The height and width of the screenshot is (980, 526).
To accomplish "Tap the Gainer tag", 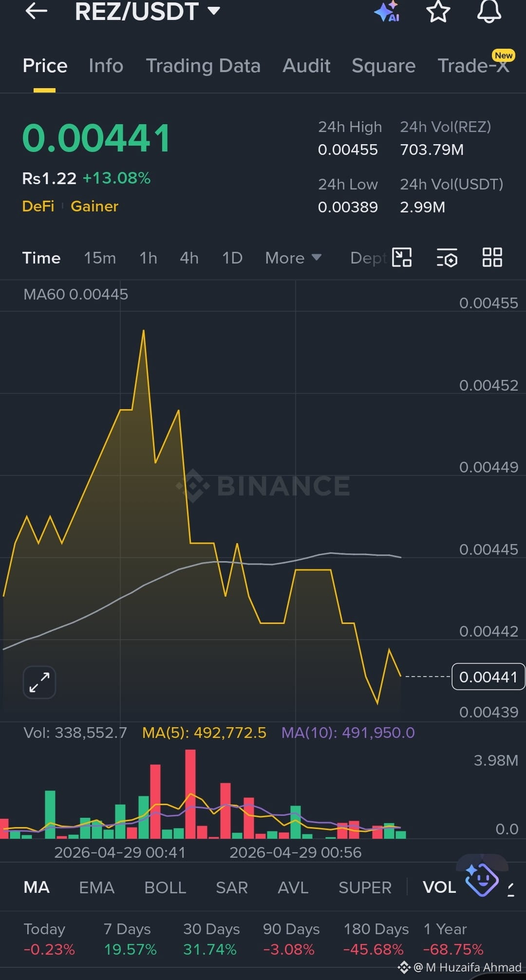I will tap(94, 206).
